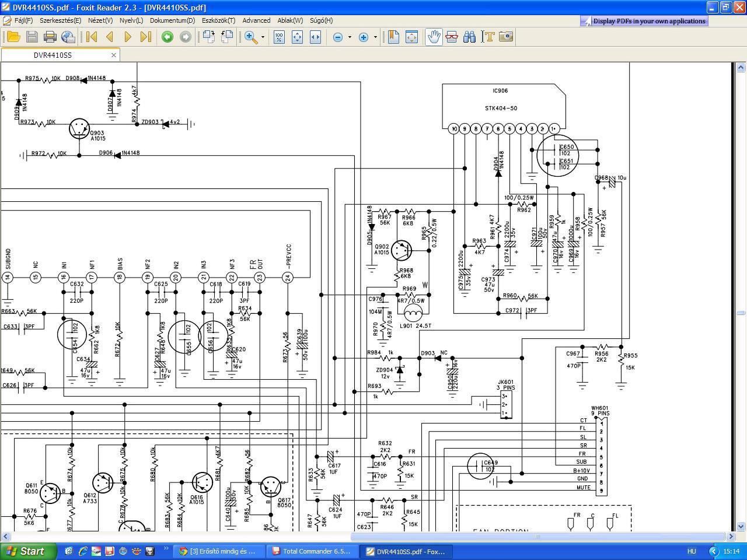Image resolution: width=747 pixels, height=560 pixels.
Task: Click the green previous view arrow
Action: (167, 37)
